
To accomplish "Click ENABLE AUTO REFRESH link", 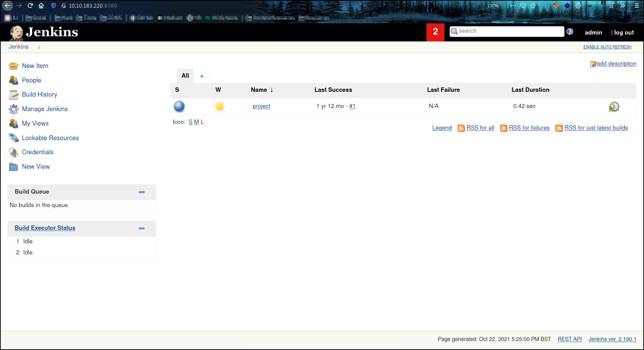I will tap(607, 47).
